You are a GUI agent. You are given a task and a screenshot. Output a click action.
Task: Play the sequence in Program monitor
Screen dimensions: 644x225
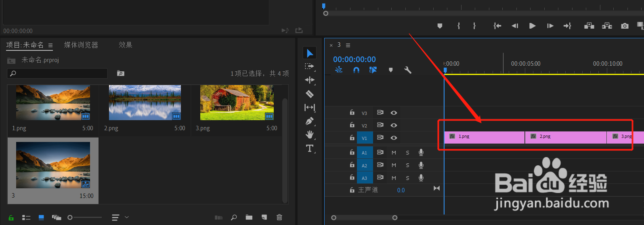click(533, 26)
